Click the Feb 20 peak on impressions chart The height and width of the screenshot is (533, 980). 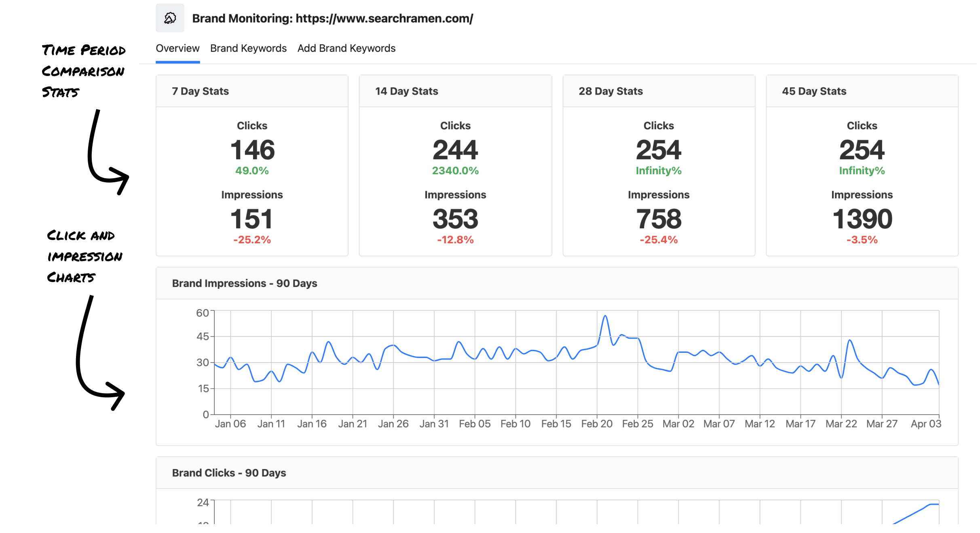click(605, 316)
